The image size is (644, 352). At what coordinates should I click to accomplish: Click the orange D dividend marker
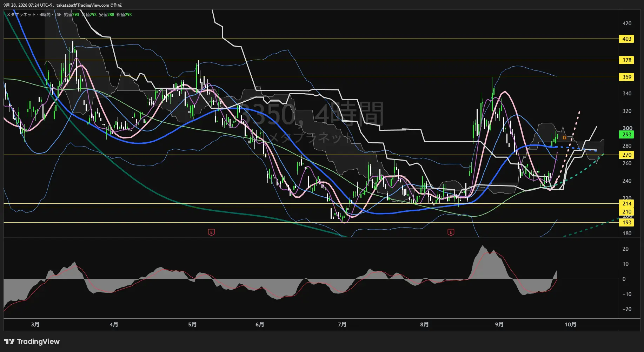[564, 138]
